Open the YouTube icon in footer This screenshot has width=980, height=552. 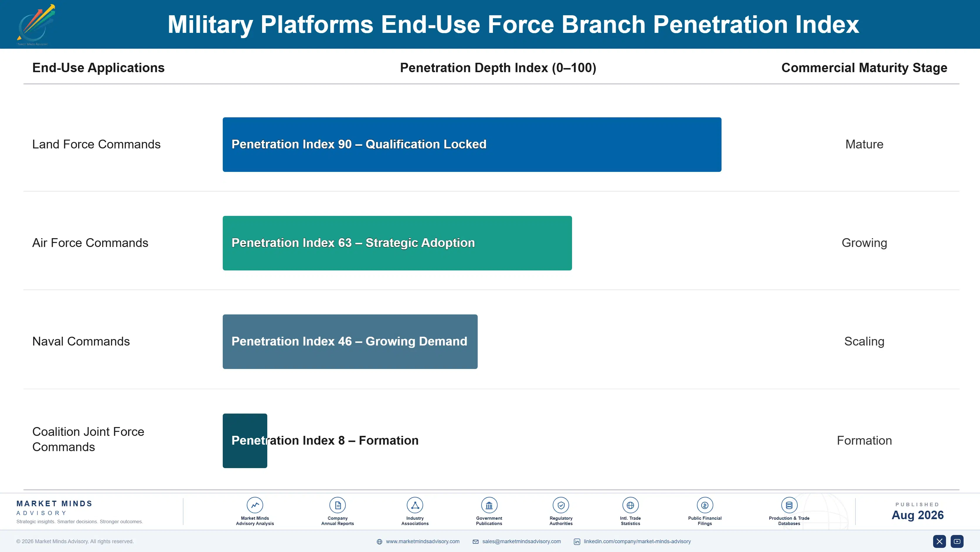point(957,541)
